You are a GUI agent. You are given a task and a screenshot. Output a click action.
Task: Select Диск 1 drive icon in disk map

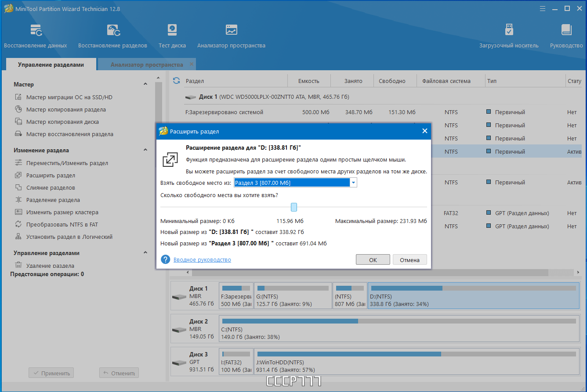click(x=179, y=297)
